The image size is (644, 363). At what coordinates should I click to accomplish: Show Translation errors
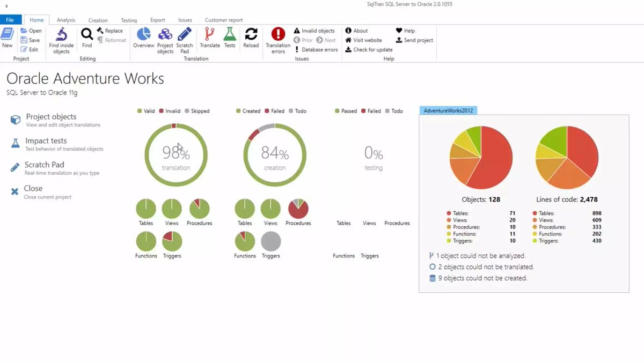click(278, 41)
